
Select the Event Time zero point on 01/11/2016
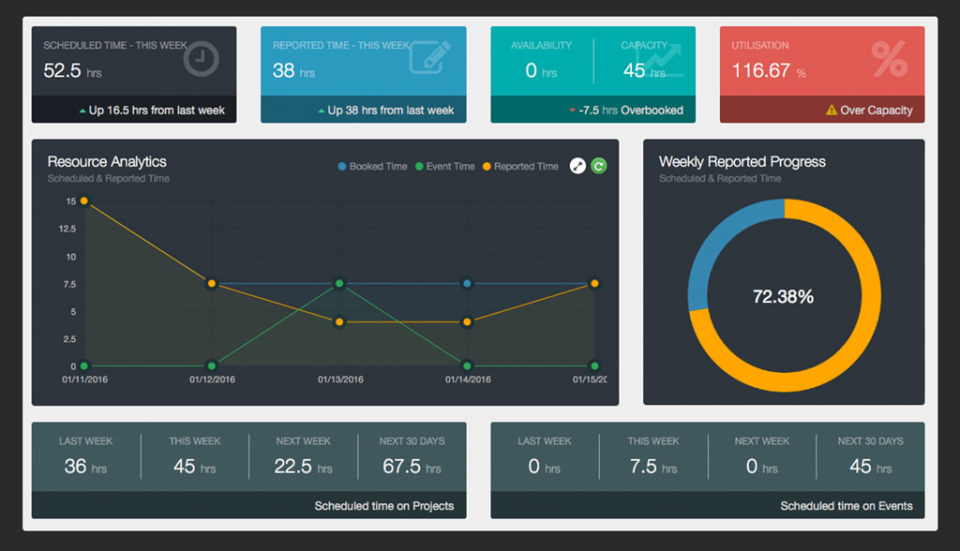click(x=84, y=366)
